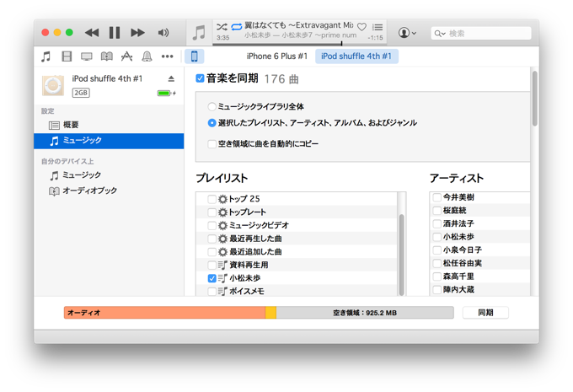This screenshot has height=392, width=573.
Task: Click the 176 曲 song count
Action: 281,79
